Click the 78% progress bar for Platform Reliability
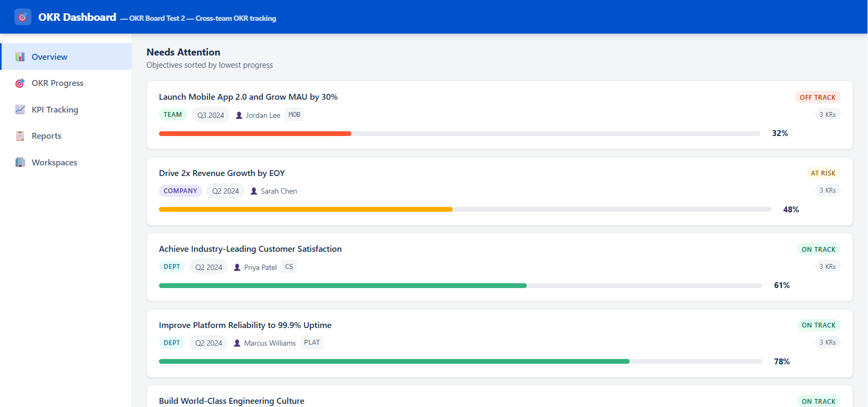The image size is (868, 407). click(461, 362)
